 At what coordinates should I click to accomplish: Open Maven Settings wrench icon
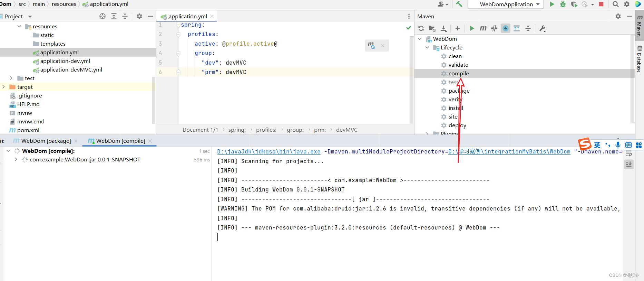[x=543, y=28]
